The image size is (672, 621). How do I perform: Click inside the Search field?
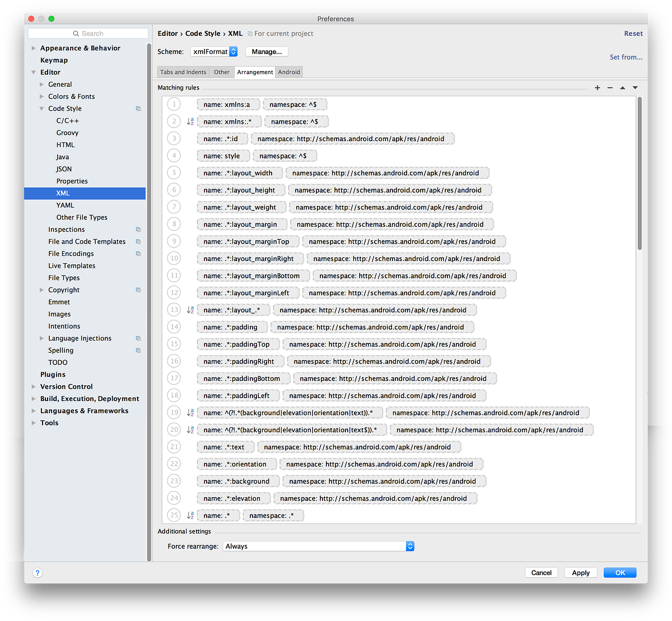click(88, 32)
